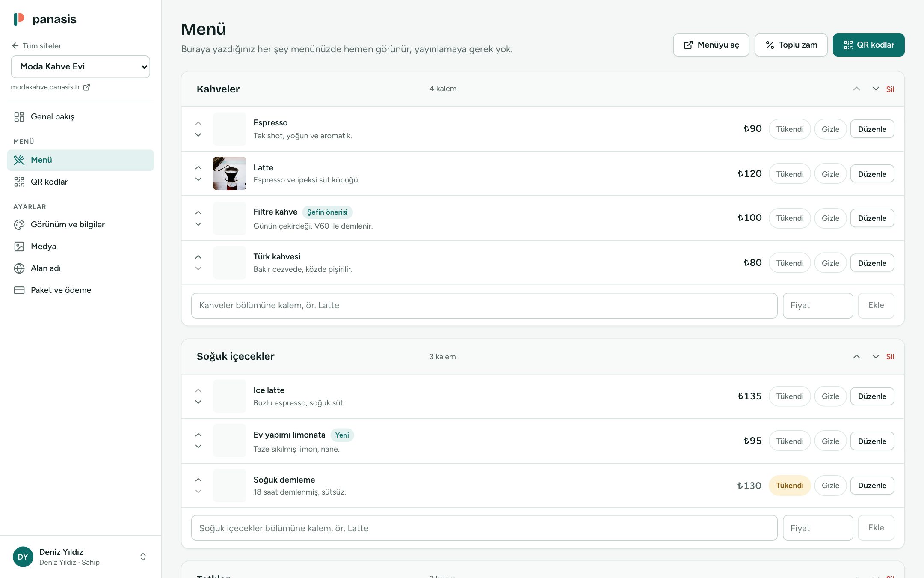Click the Toplu zam button

click(791, 45)
